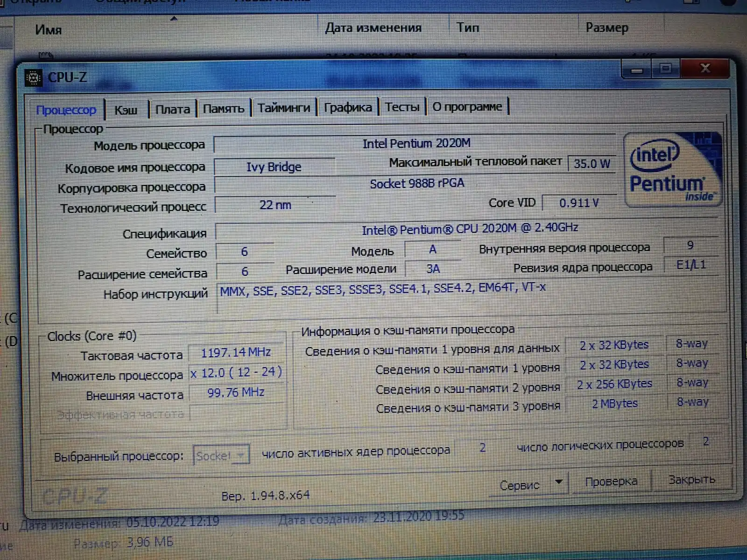This screenshot has width=747, height=560.
Task: Maximize the CPU-Z window
Action: pyautogui.click(x=666, y=69)
